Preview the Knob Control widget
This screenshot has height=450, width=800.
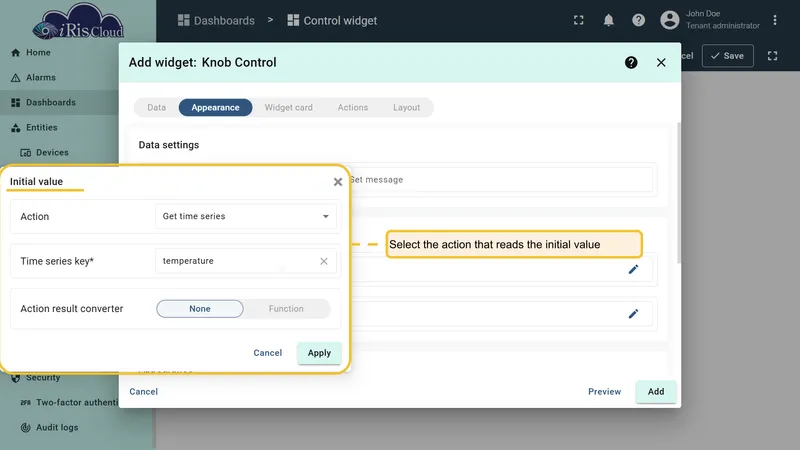[605, 392]
